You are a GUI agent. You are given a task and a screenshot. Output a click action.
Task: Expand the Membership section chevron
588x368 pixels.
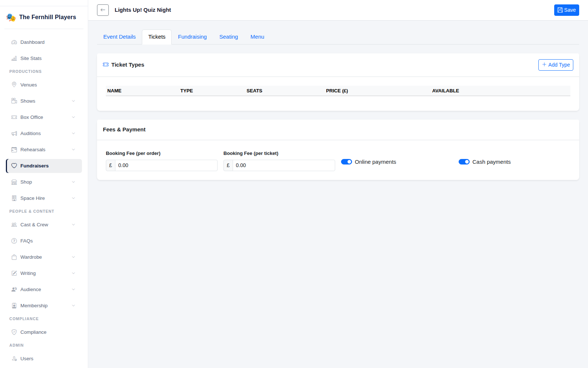(x=73, y=306)
